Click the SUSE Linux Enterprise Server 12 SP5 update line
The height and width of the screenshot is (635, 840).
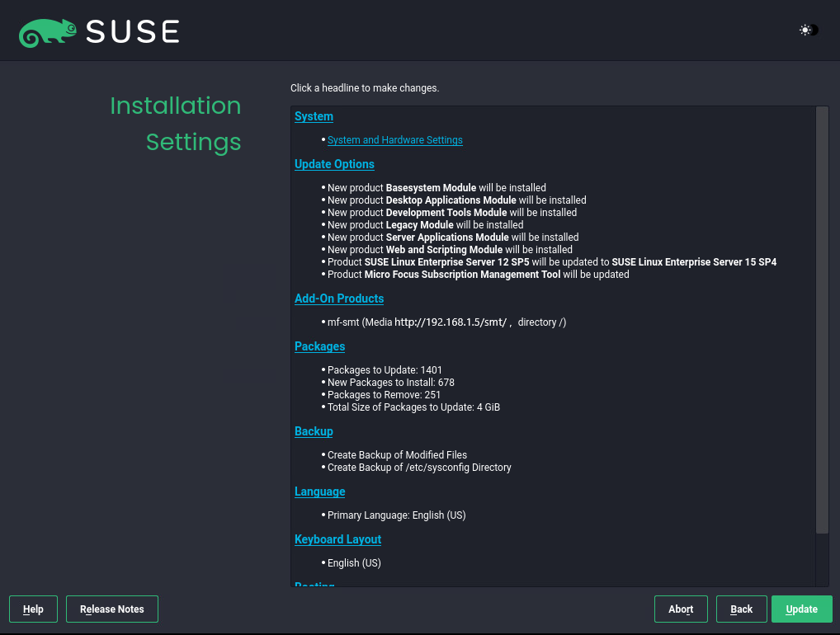pyautogui.click(x=552, y=261)
